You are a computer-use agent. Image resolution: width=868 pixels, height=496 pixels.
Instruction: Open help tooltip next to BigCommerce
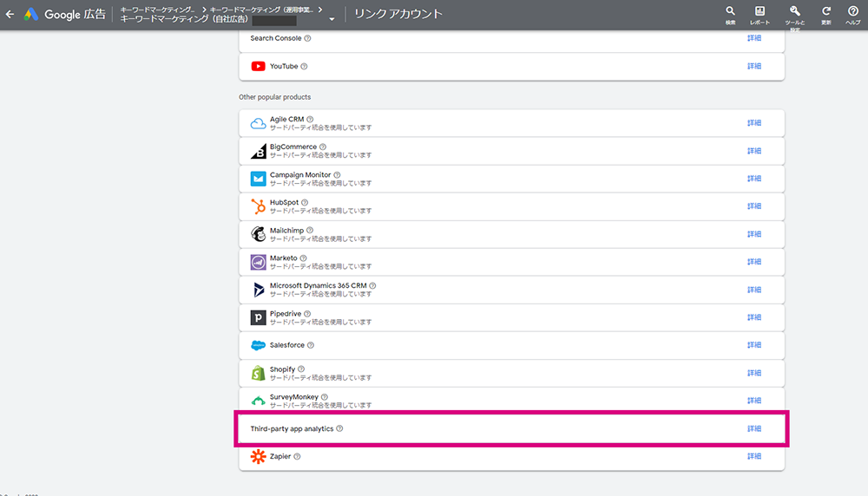pos(323,147)
